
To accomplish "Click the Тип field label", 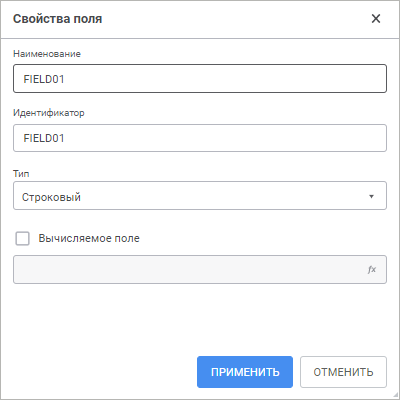I will 21,174.
